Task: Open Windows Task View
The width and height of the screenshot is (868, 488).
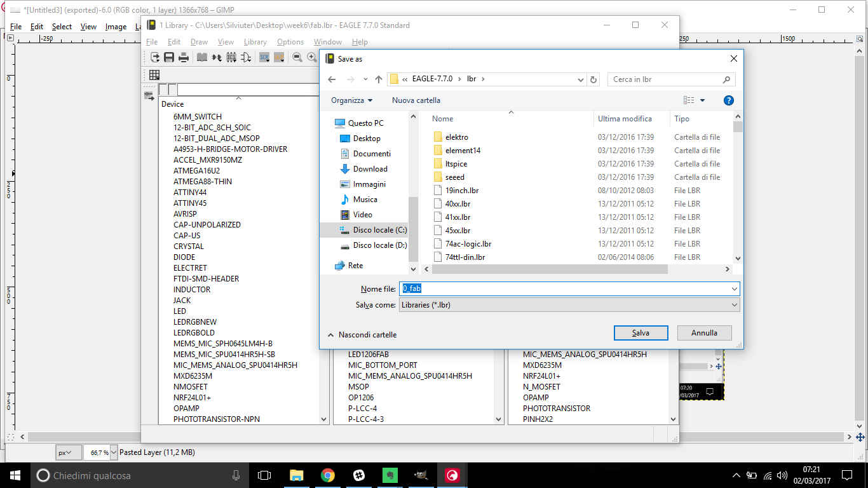Action: [x=264, y=475]
